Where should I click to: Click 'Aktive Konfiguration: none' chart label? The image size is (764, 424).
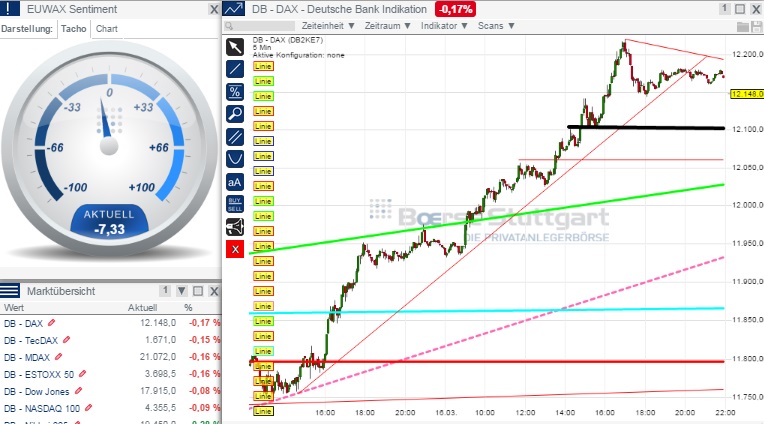298,55
